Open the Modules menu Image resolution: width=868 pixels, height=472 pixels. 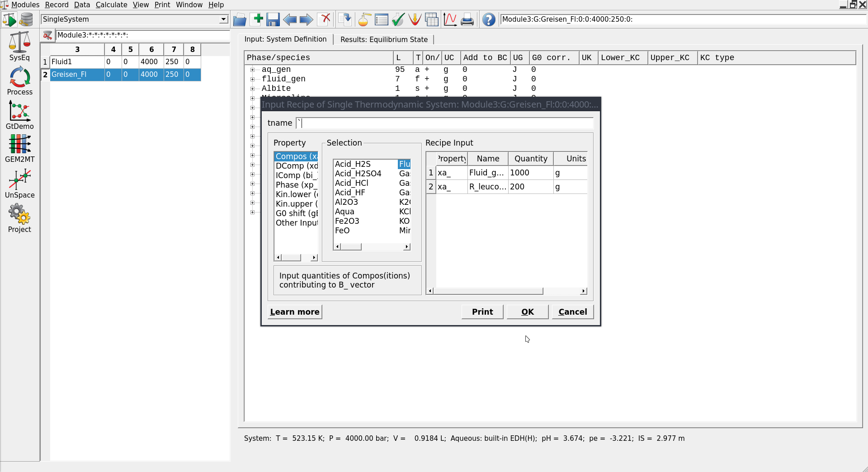pyautogui.click(x=25, y=5)
